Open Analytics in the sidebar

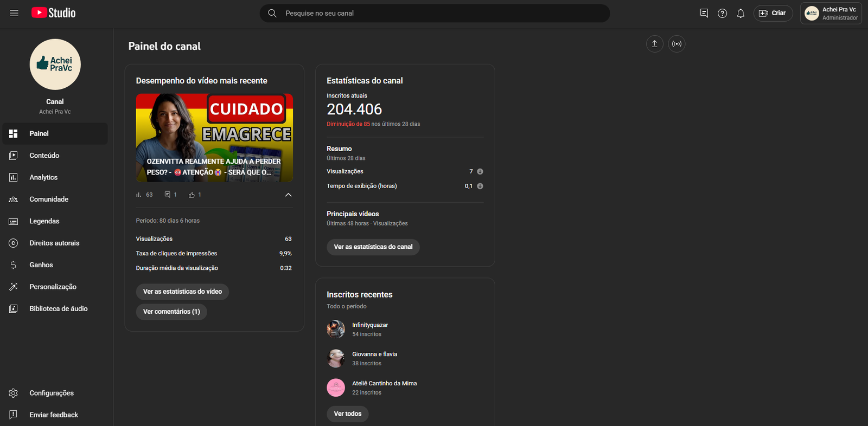click(x=55, y=177)
